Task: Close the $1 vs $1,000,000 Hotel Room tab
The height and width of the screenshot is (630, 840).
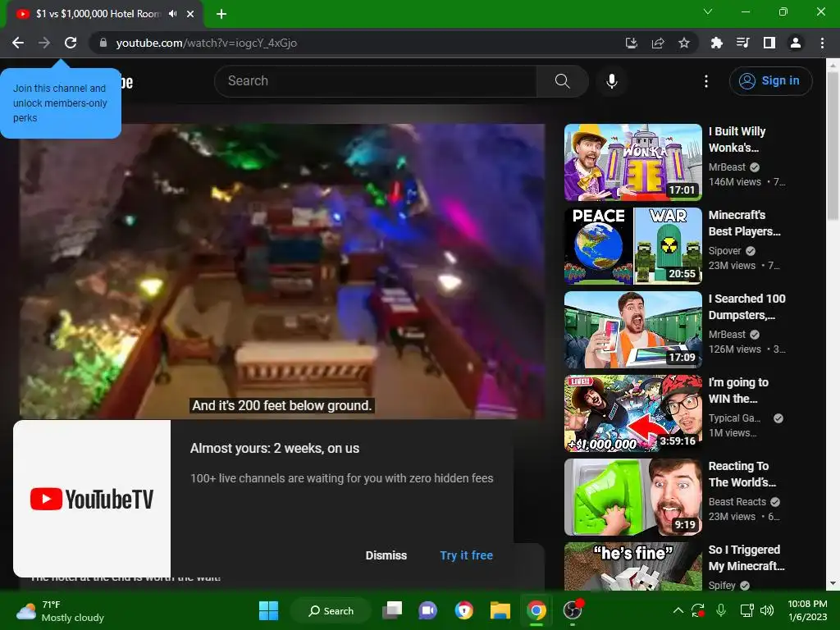Action: click(x=190, y=14)
